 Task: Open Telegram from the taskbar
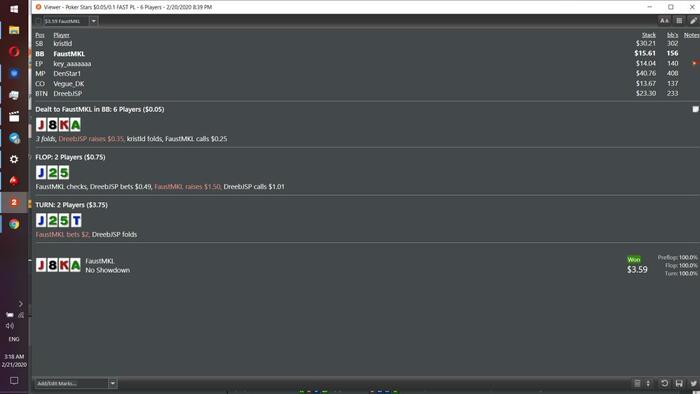pyautogui.click(x=14, y=138)
